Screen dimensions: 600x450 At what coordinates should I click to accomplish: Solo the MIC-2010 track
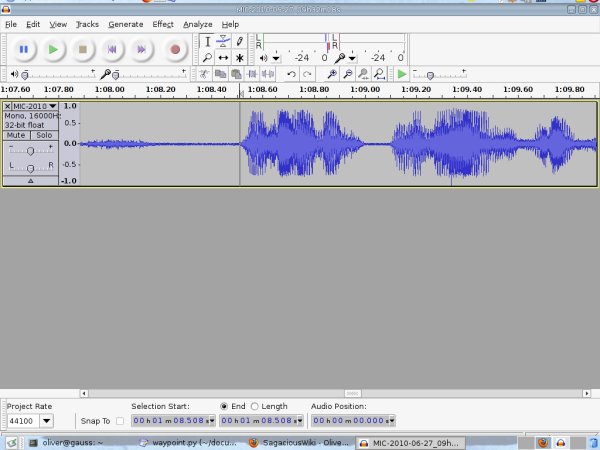44,135
